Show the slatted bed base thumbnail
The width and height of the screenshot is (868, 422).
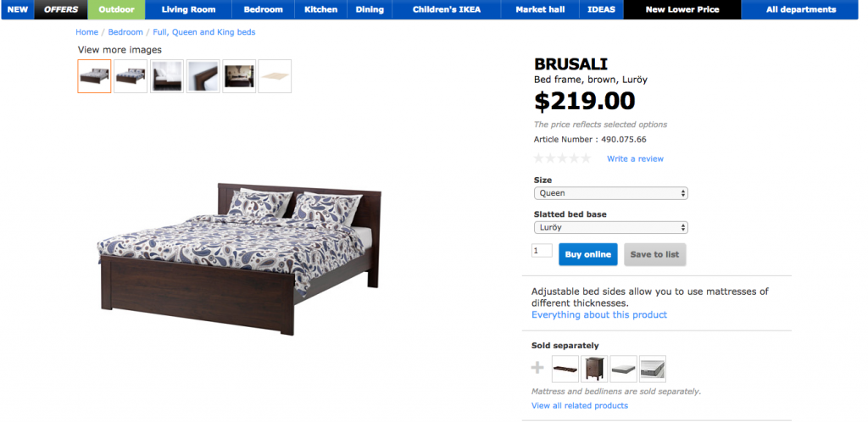click(275, 76)
